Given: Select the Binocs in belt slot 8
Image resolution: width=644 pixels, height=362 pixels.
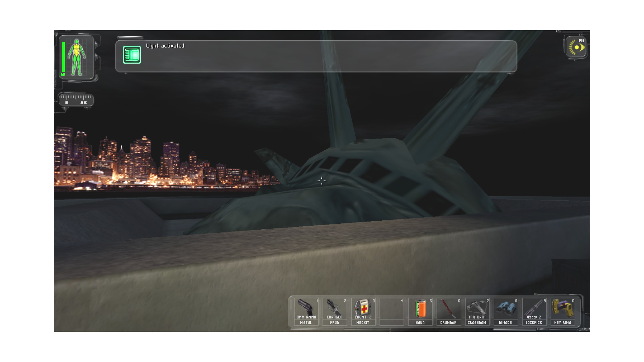Looking at the screenshot, I should (x=505, y=311).
